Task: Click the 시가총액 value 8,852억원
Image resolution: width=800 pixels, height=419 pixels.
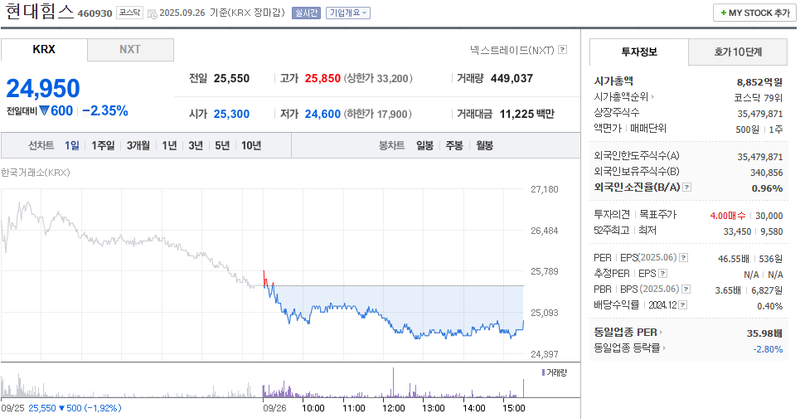Action: (x=759, y=82)
